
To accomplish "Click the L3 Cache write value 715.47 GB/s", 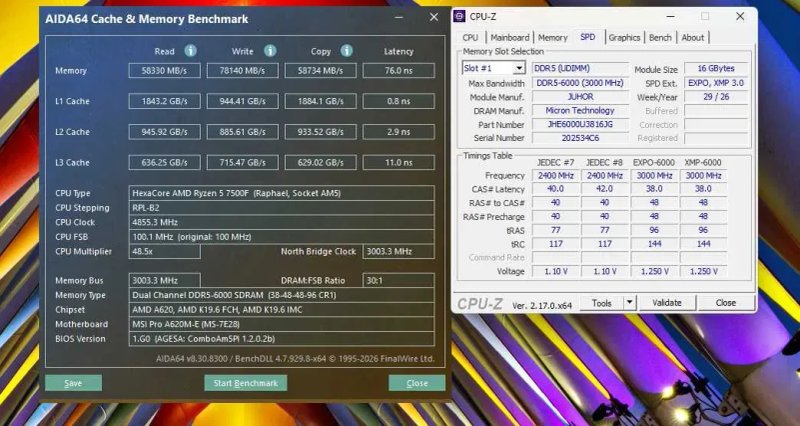I will coord(242,162).
